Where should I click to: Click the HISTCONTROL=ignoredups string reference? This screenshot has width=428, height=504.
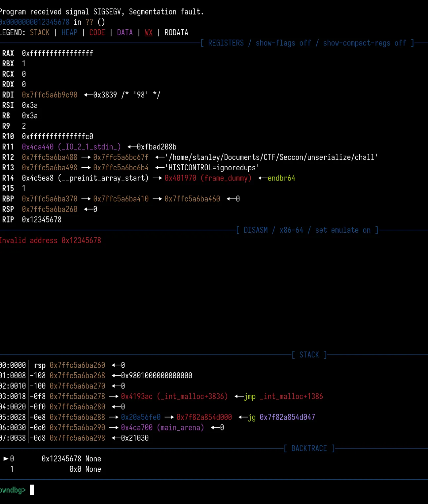point(212,168)
